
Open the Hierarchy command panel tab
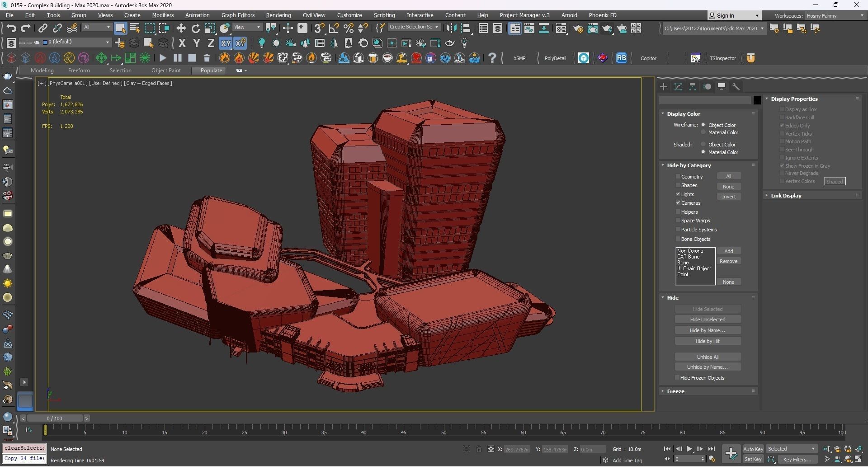click(x=693, y=87)
